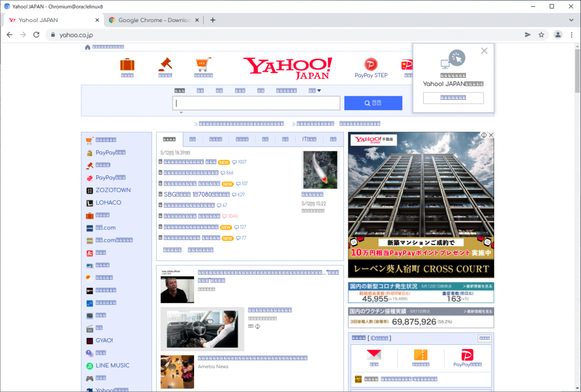This screenshot has width=581, height=392.
Task: Click the LOHACO sidebar icon
Action: [89, 203]
